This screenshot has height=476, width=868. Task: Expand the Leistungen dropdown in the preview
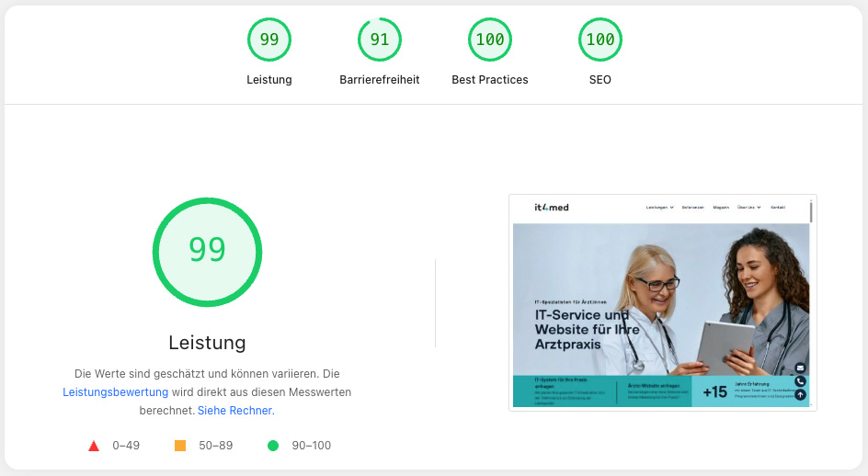click(659, 208)
